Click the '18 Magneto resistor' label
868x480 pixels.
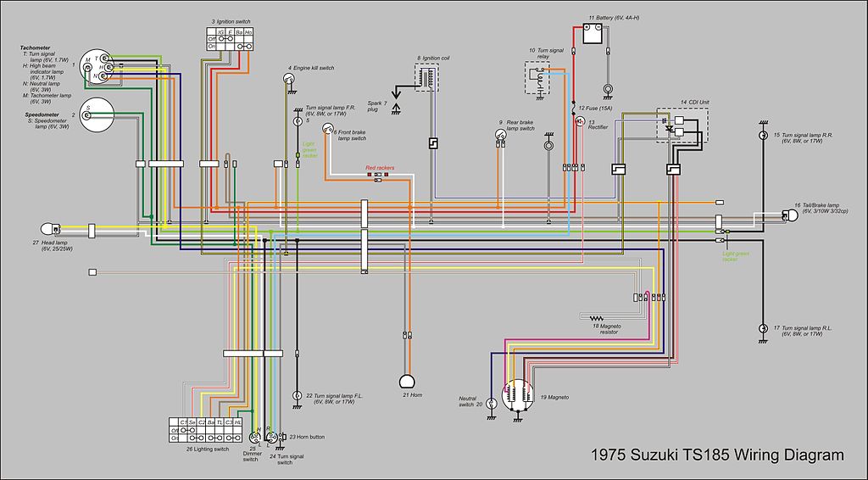[606, 329]
